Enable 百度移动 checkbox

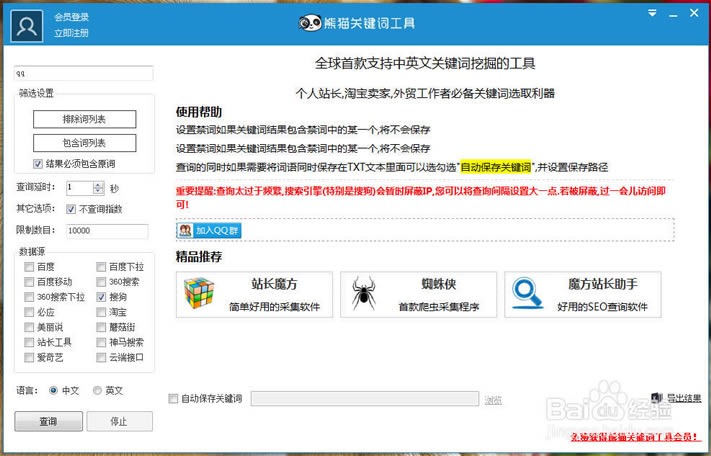click(29, 281)
